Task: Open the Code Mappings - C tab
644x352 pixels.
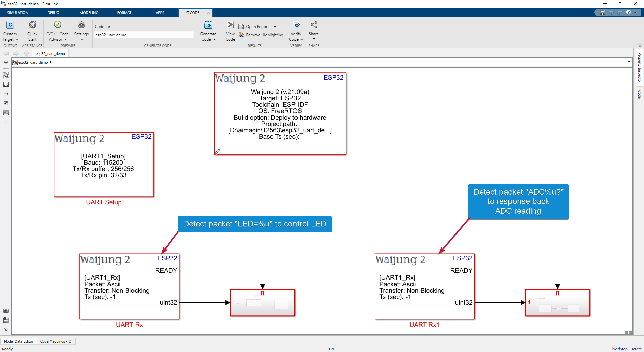Action: tap(56, 341)
